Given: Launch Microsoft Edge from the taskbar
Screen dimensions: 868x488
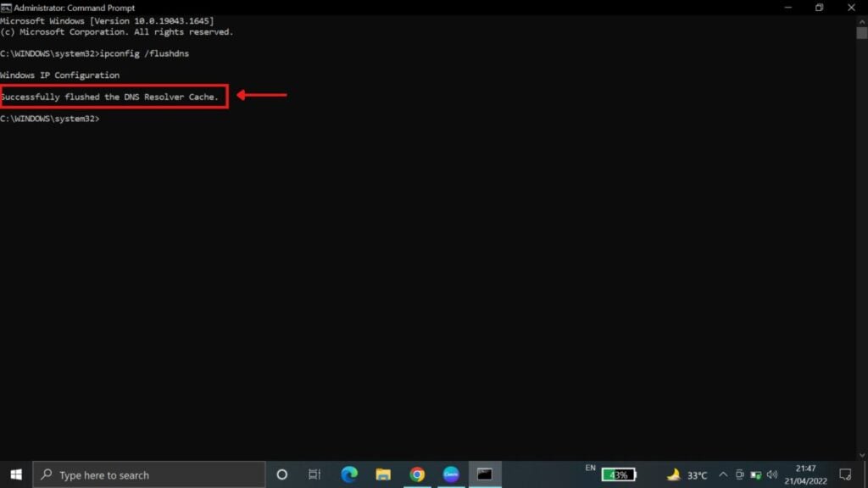Looking at the screenshot, I should 349,474.
